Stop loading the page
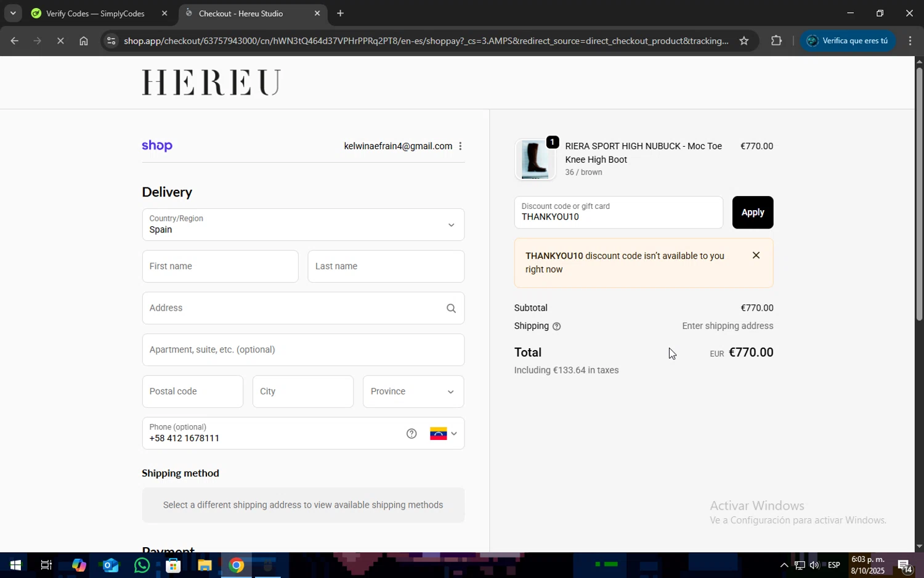Viewport: 924px width, 578px height. click(x=60, y=41)
